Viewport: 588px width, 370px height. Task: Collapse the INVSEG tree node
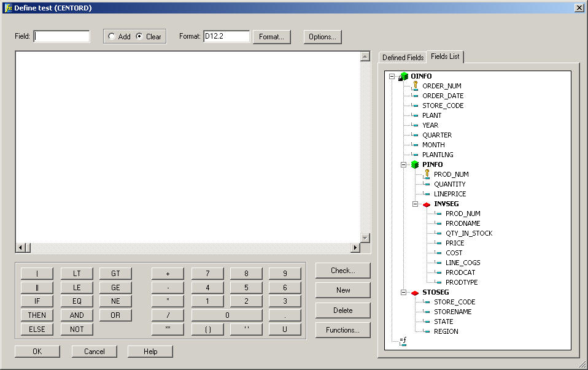coord(415,204)
